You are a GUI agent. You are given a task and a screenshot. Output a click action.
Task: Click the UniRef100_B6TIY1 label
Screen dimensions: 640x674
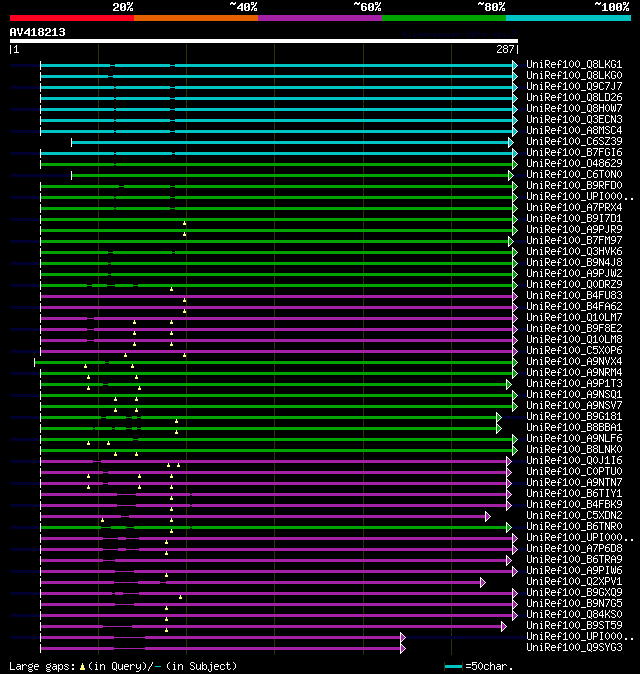(574, 493)
